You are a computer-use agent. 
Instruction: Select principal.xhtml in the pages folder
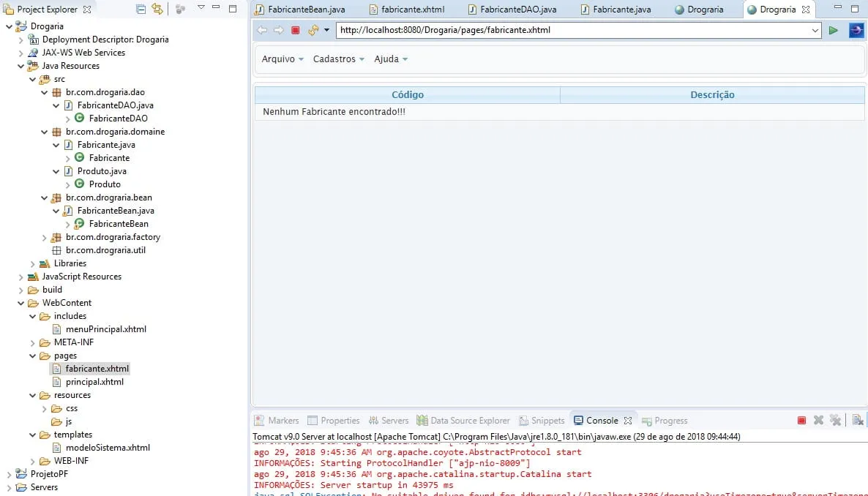pos(94,382)
